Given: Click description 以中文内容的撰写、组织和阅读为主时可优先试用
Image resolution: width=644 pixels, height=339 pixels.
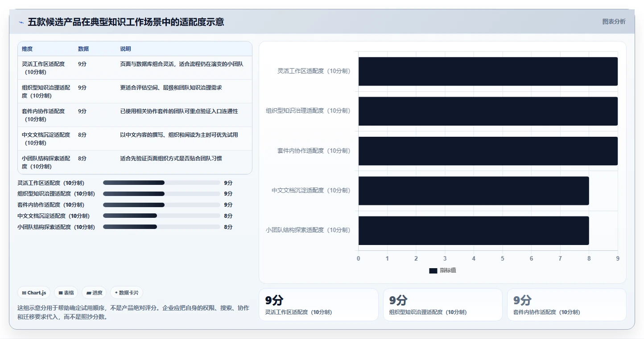Looking at the screenshot, I should [179, 135].
